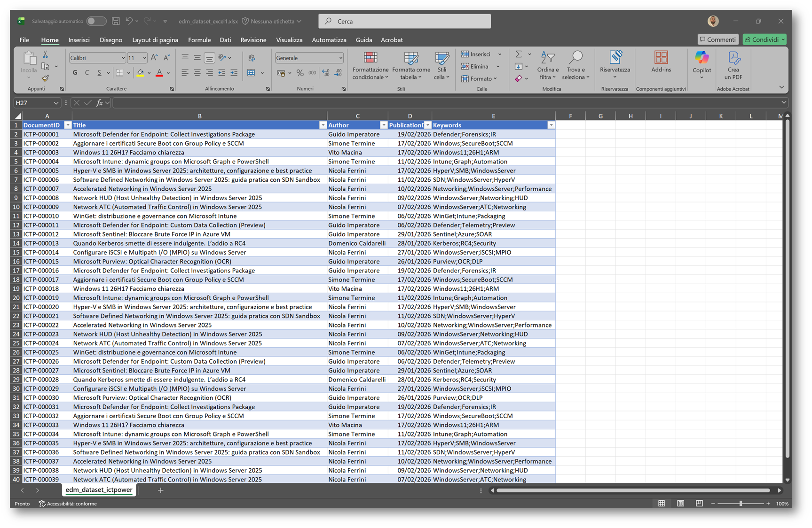The width and height of the screenshot is (812, 528).
Task: Expand the Calibri font name dropdown
Action: pyautogui.click(x=123, y=58)
